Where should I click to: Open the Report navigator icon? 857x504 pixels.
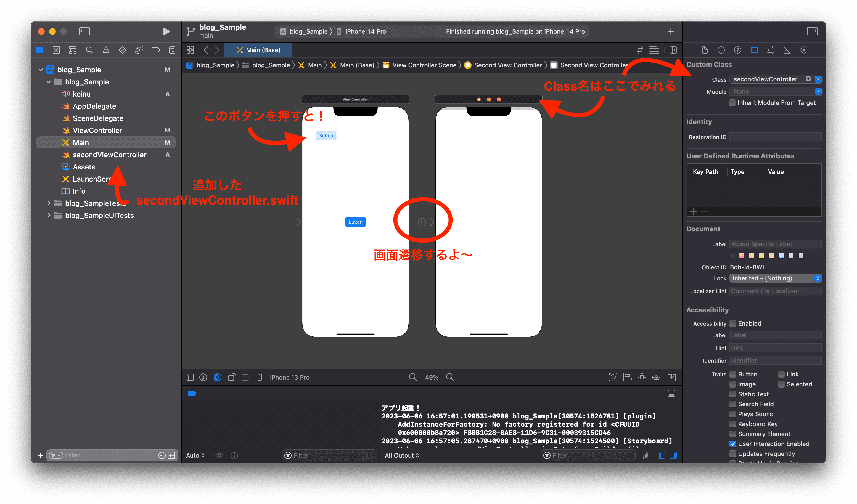pos(172,50)
